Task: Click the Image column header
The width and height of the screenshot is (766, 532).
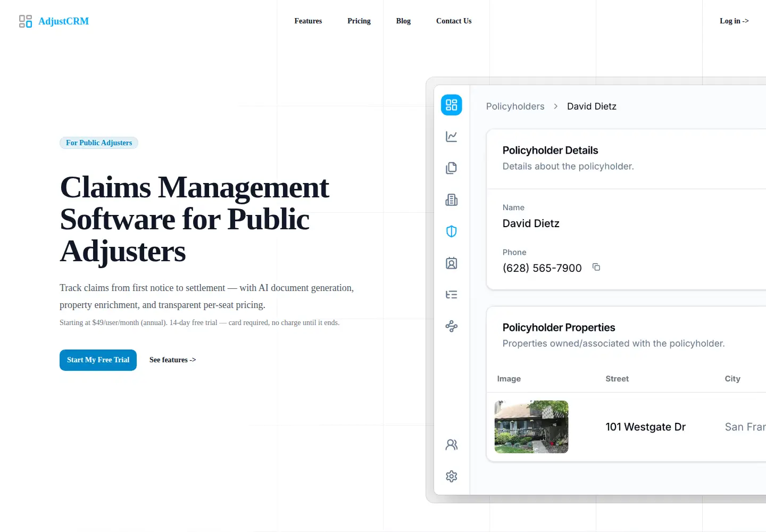Action: (509, 379)
